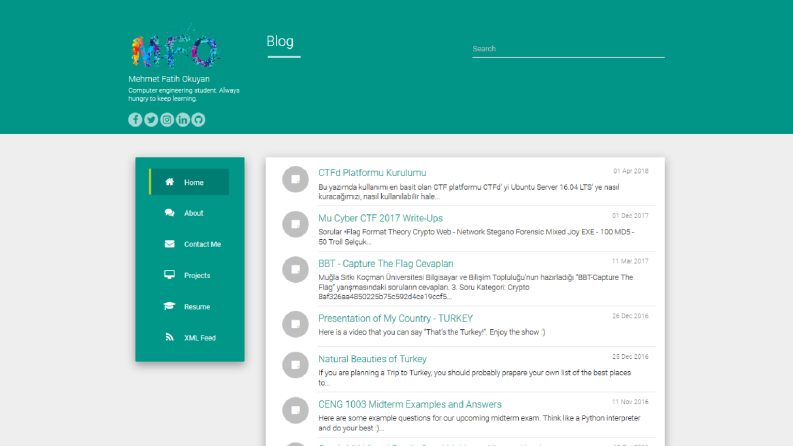
Task: Open the Facebook profile icon
Action: (x=135, y=120)
